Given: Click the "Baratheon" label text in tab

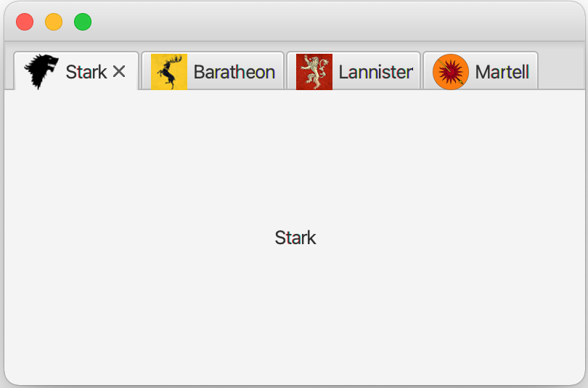Looking at the screenshot, I should (x=234, y=72).
